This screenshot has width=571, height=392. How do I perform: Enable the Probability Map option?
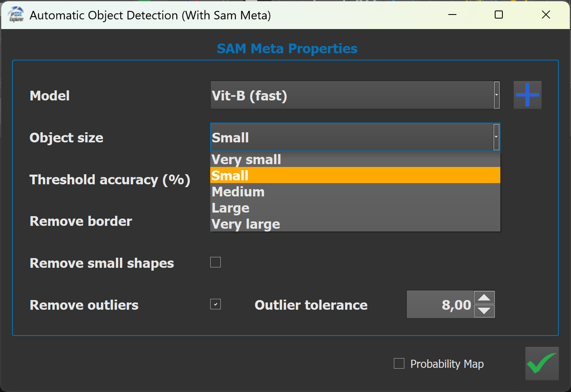(399, 363)
